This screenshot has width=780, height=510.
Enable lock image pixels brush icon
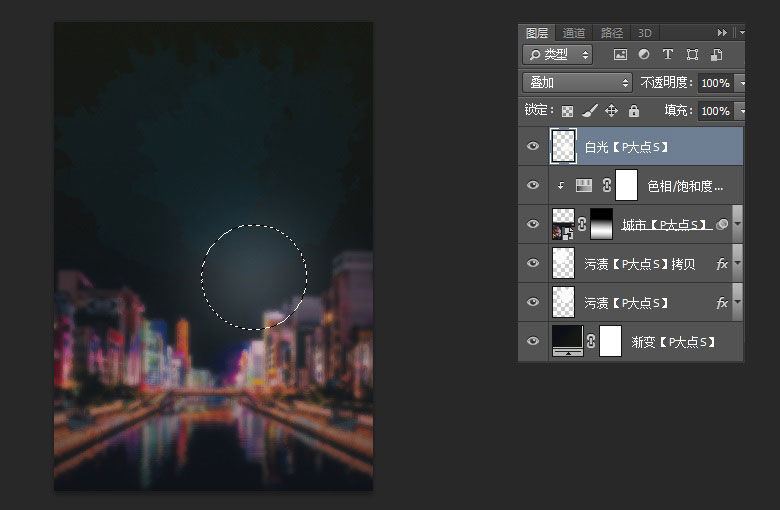589,111
